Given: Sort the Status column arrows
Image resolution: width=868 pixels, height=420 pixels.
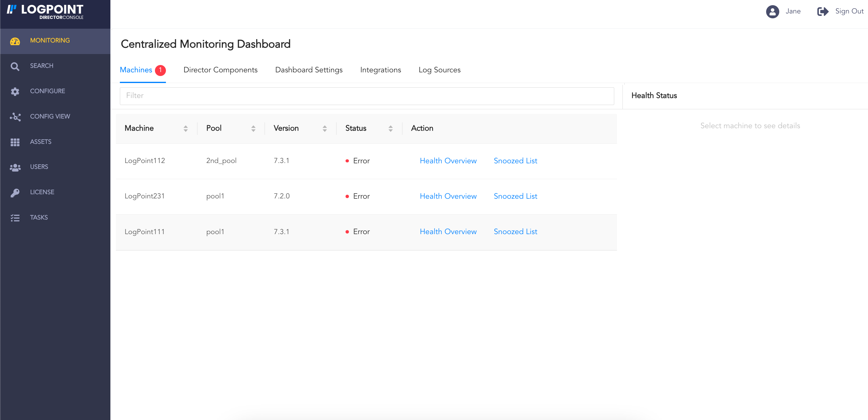Looking at the screenshot, I should (390, 128).
